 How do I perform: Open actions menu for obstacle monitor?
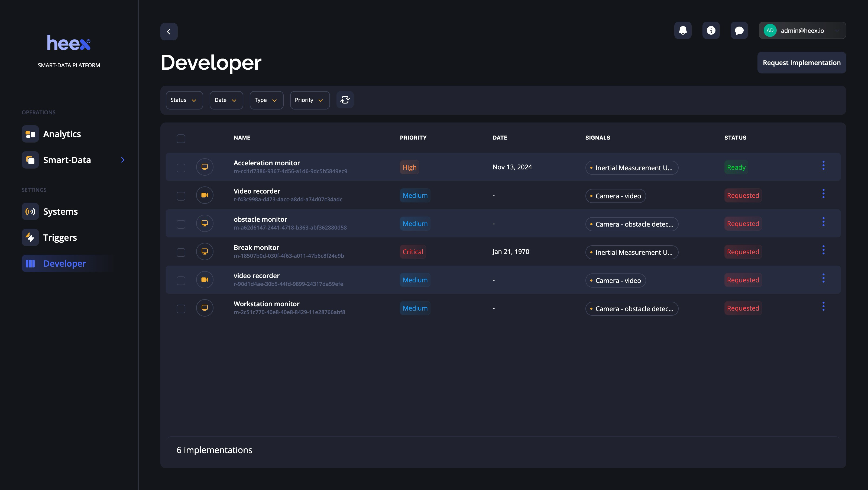click(x=824, y=222)
